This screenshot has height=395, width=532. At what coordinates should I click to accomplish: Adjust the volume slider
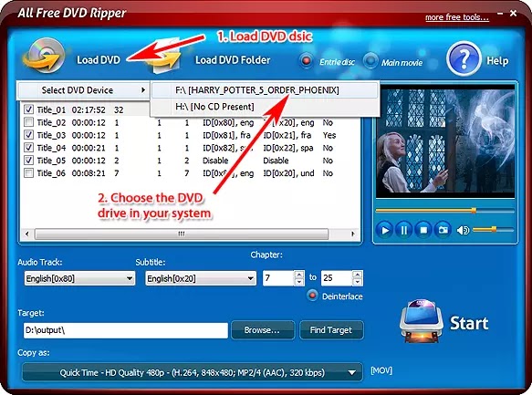(493, 230)
